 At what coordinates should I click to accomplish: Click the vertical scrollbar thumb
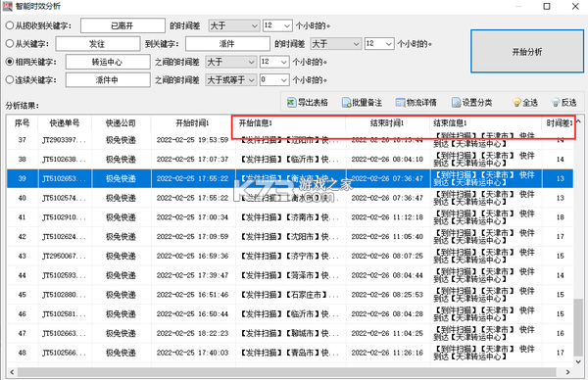point(578,327)
